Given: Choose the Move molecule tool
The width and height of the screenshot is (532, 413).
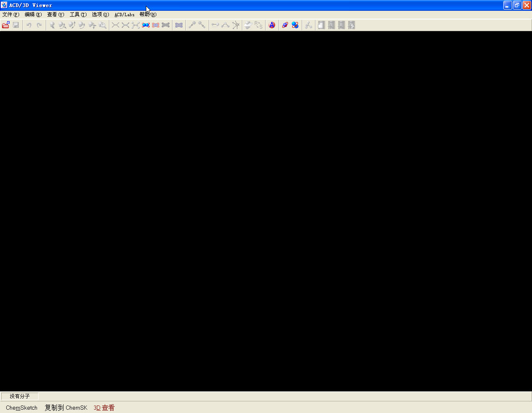Looking at the screenshot, I should pyautogui.click(x=92, y=25).
